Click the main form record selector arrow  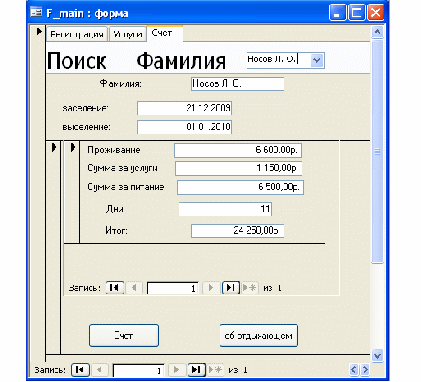pos(39,32)
